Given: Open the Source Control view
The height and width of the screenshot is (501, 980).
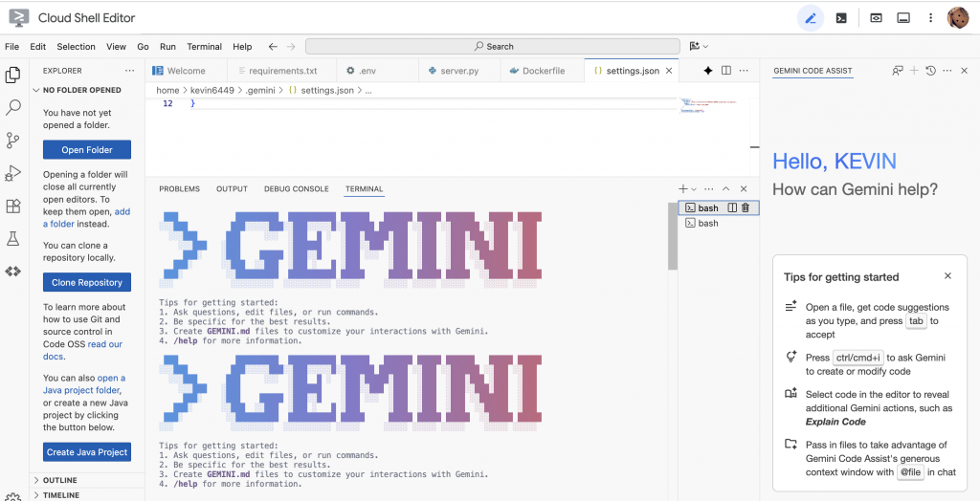Looking at the screenshot, I should tap(12, 141).
